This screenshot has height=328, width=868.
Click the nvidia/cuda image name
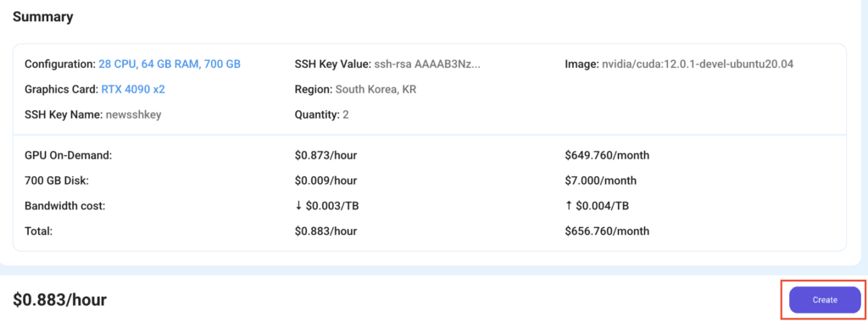tap(698, 64)
